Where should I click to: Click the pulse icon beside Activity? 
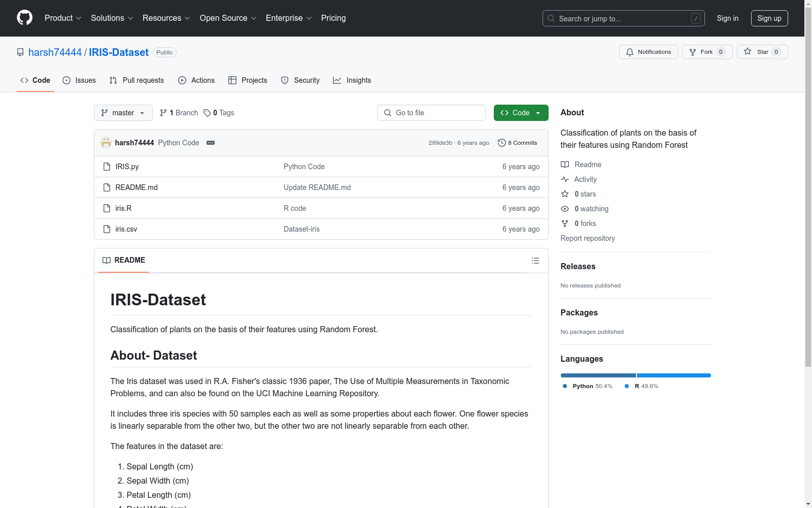tap(565, 179)
